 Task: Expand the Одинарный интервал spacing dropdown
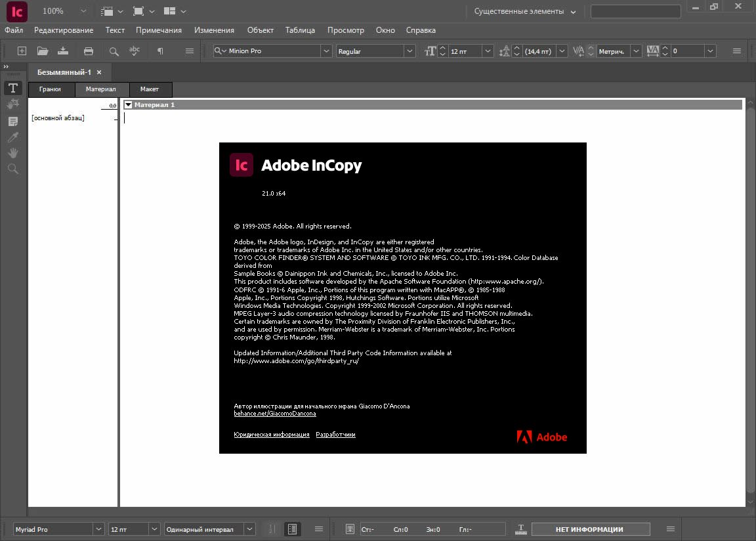tap(249, 529)
